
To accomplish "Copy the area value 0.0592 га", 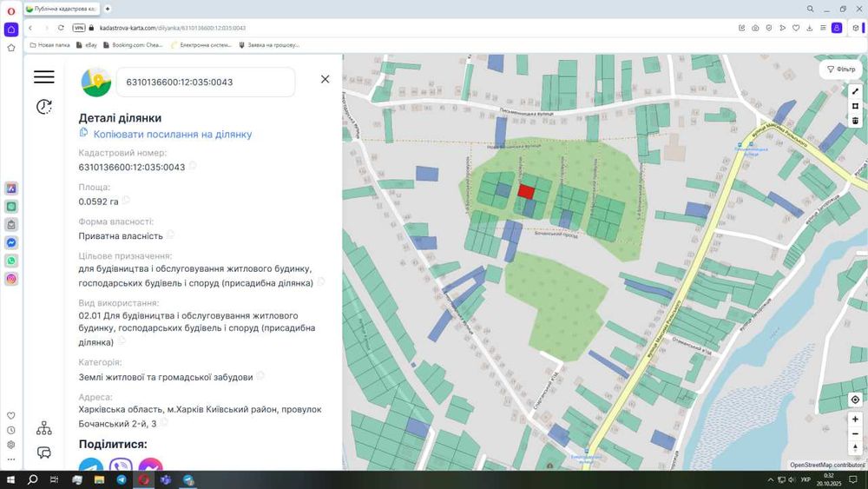I will pos(126,201).
